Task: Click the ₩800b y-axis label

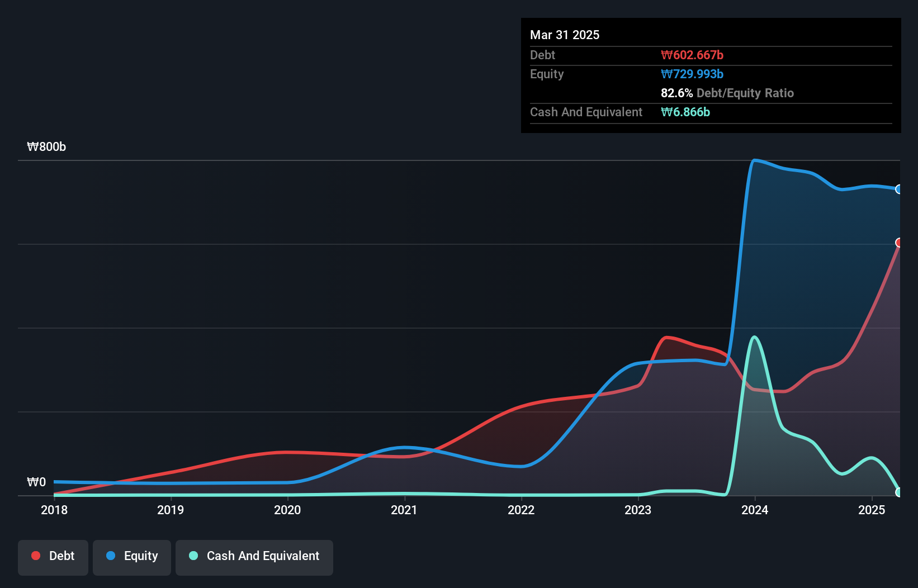Action: pyautogui.click(x=46, y=147)
